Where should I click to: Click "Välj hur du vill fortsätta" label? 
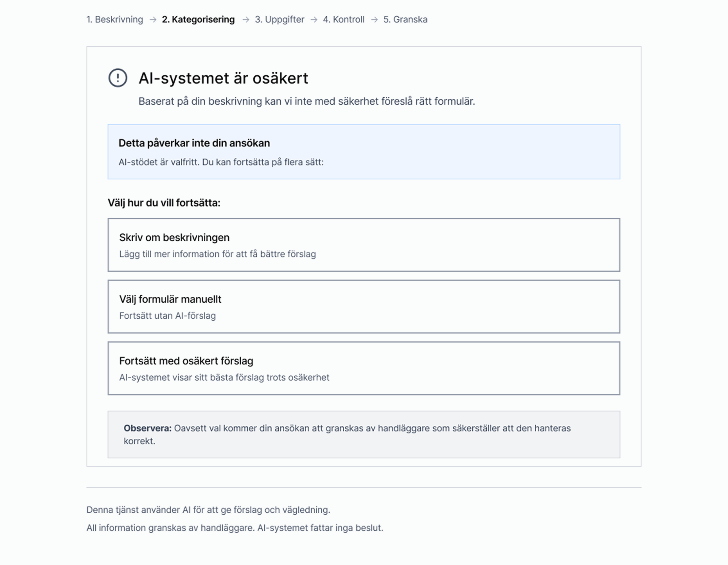[x=164, y=203]
